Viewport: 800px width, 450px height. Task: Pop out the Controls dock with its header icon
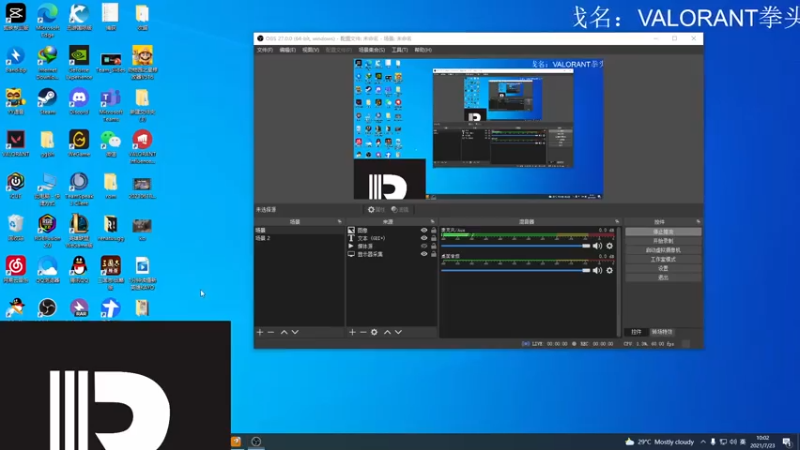coord(698,222)
